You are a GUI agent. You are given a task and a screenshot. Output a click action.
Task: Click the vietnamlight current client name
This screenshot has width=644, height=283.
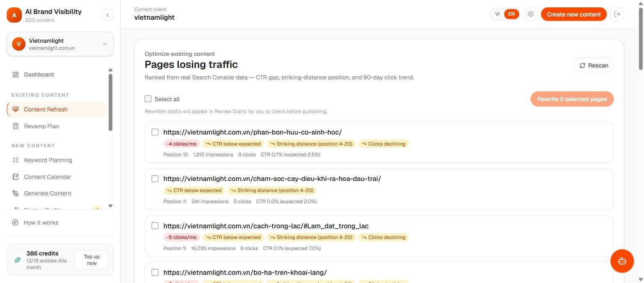click(154, 17)
